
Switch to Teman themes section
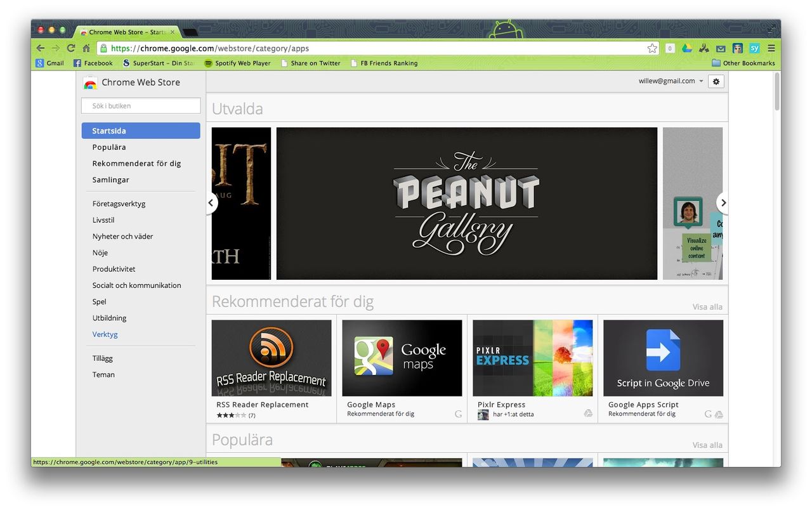point(103,375)
